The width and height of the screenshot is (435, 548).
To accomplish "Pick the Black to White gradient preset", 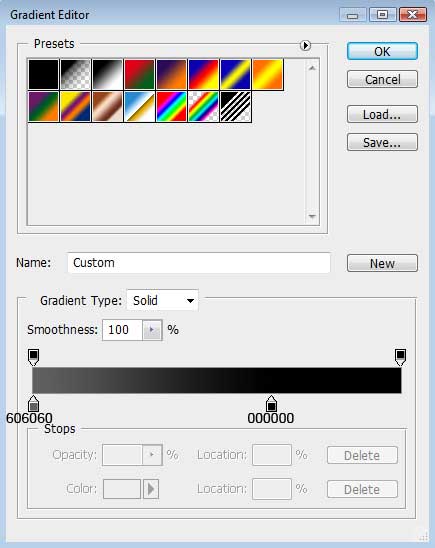I will (108, 74).
